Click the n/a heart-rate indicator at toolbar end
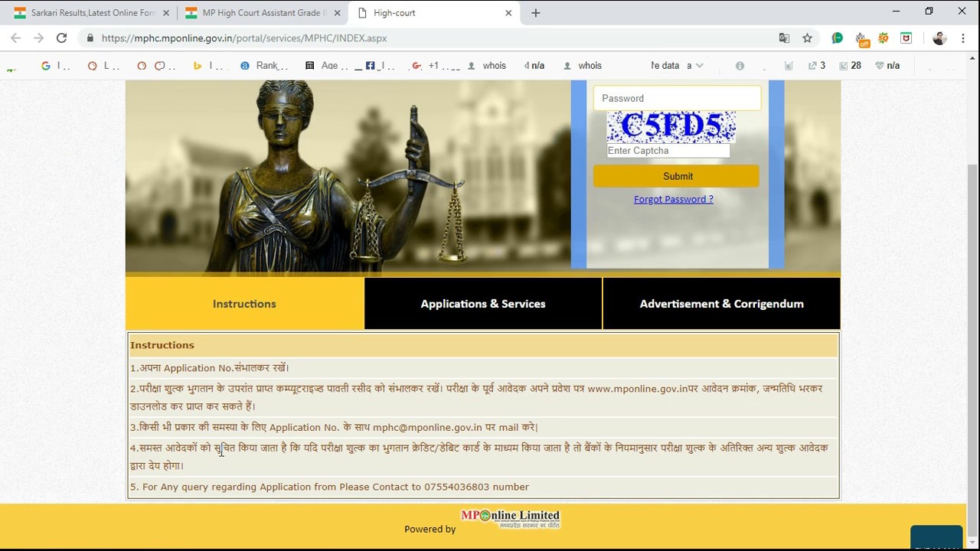This screenshot has height=551, width=980. pyautogui.click(x=887, y=66)
